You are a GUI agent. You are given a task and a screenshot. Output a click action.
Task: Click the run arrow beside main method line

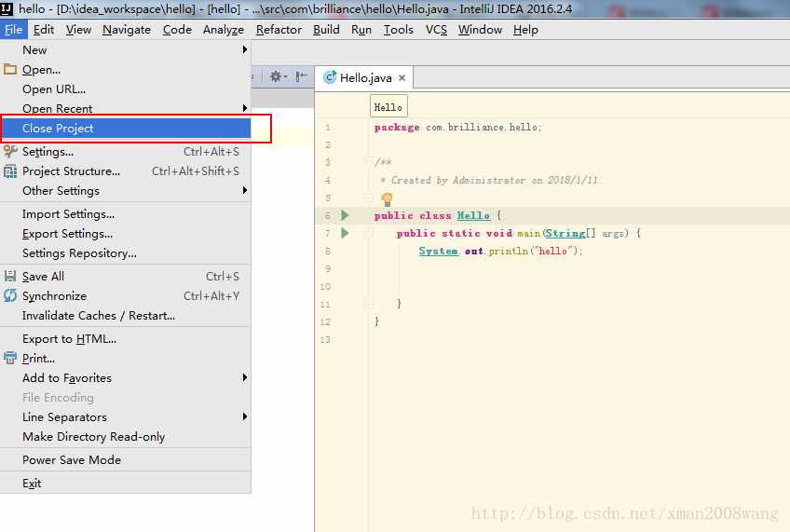tap(345, 233)
